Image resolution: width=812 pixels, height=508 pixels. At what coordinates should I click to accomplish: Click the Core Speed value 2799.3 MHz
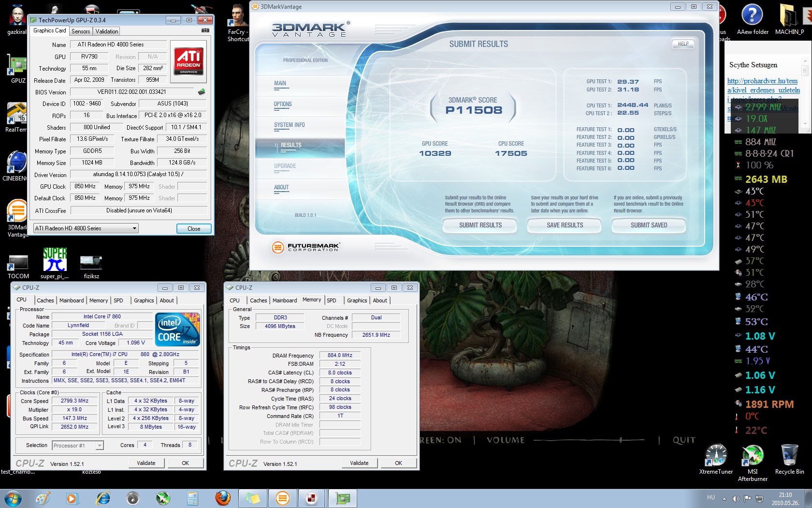[x=74, y=401]
